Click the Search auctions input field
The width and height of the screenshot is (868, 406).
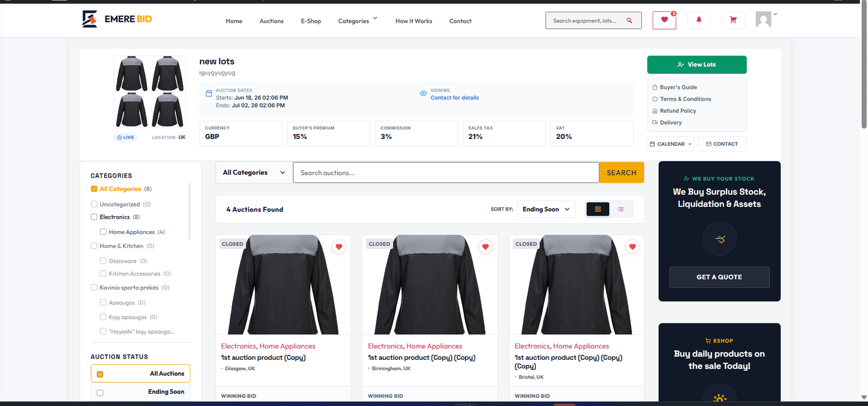(446, 173)
